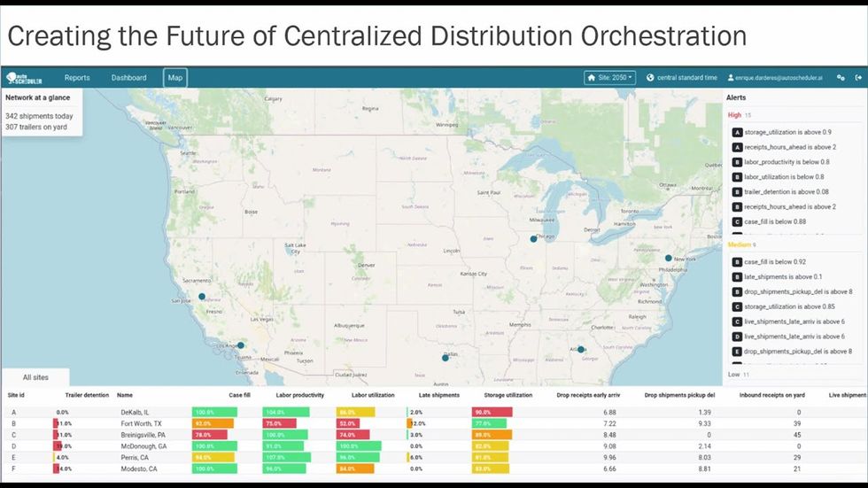Select the Fort Worth, TX row name

pos(141,424)
